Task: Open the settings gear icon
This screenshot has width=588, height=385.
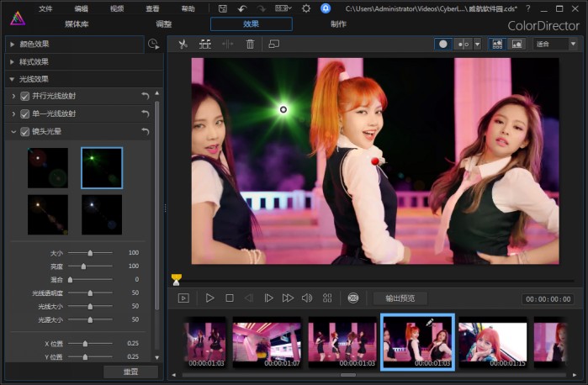Action: pyautogui.click(x=306, y=8)
